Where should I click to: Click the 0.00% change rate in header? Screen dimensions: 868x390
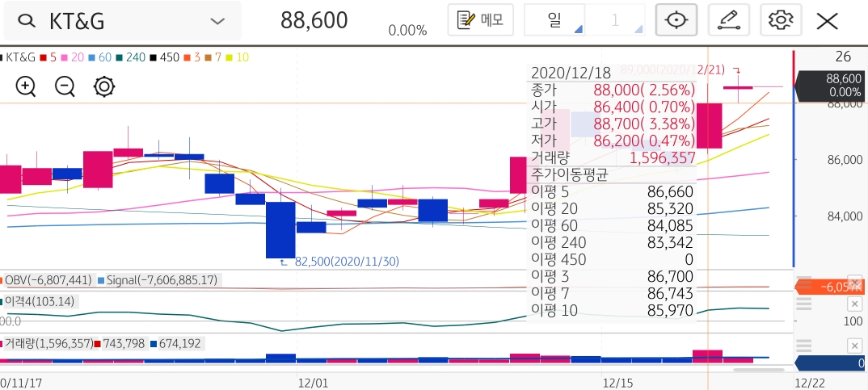coord(407,31)
